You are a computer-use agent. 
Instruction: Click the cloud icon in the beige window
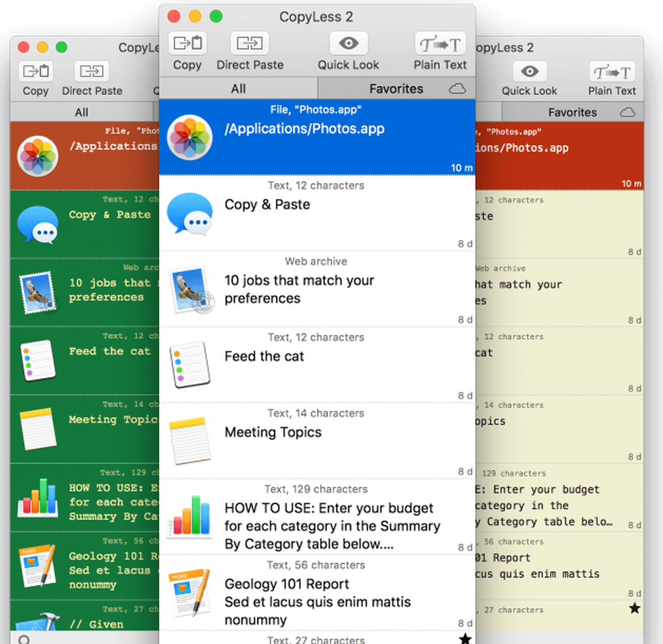pyautogui.click(x=627, y=113)
